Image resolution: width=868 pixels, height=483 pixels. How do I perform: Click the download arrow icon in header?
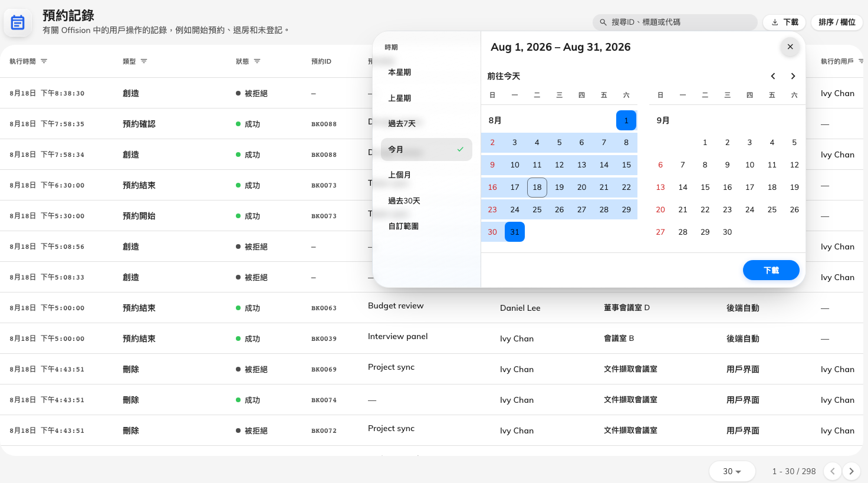[775, 22]
